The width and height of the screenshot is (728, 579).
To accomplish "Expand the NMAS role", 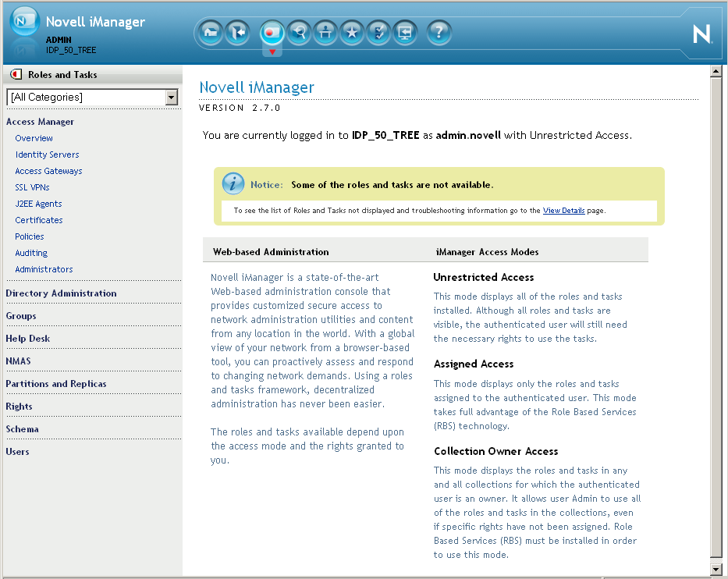I will click(x=18, y=361).
